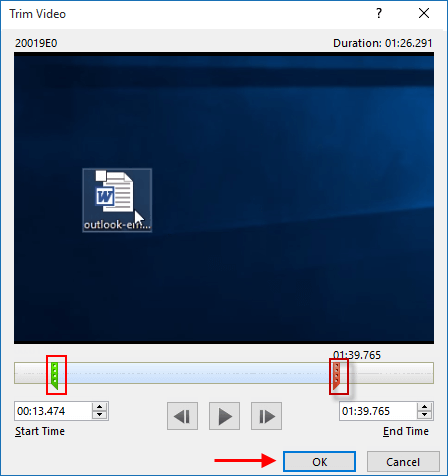This screenshot has height=476, width=448.
Task: Select the red end trim marker
Action: (x=337, y=376)
